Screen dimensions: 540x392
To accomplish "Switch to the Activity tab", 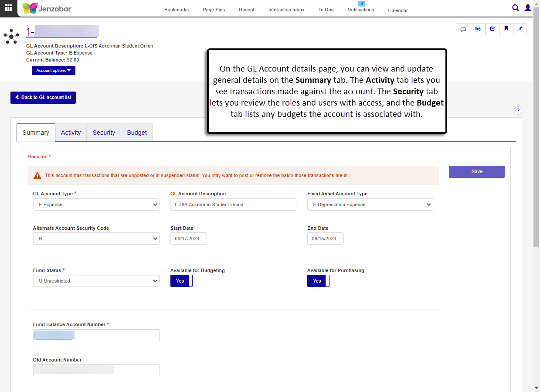I will click(x=71, y=133).
